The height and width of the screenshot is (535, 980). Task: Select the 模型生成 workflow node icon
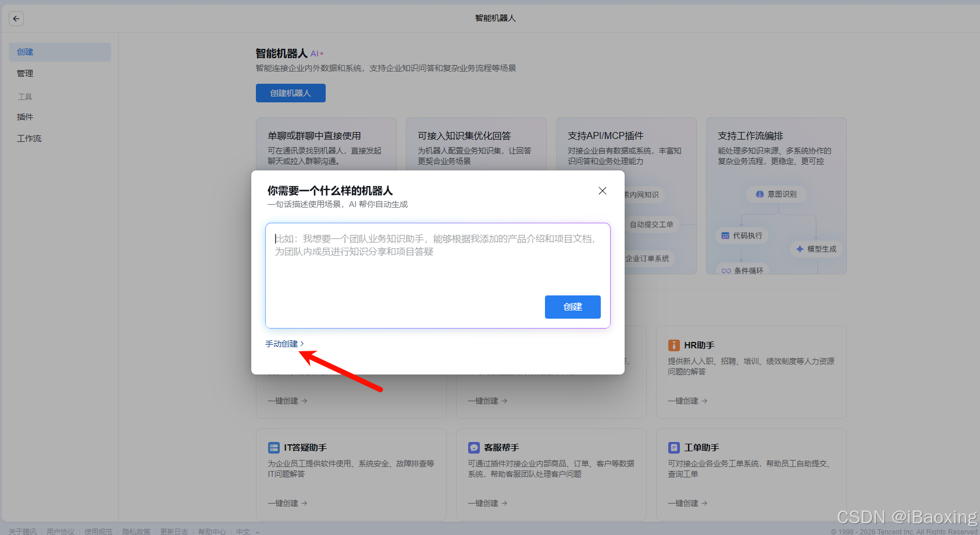pos(800,249)
